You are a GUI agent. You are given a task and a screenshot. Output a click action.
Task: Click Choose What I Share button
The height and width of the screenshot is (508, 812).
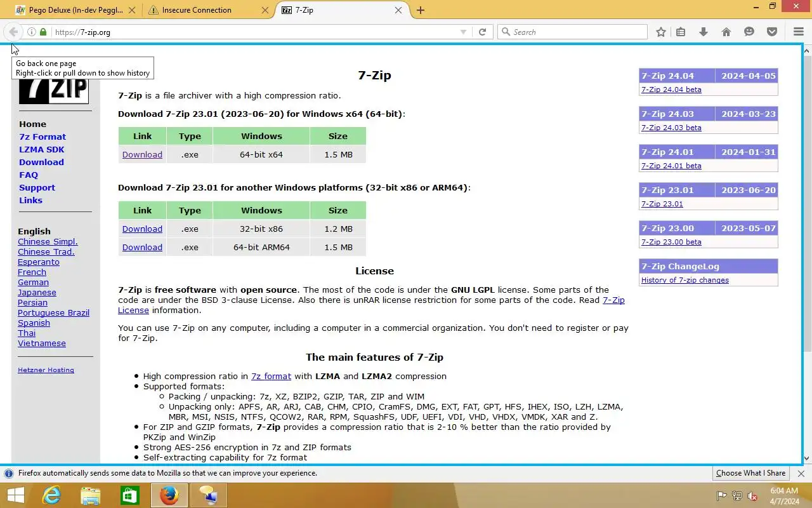(751, 474)
